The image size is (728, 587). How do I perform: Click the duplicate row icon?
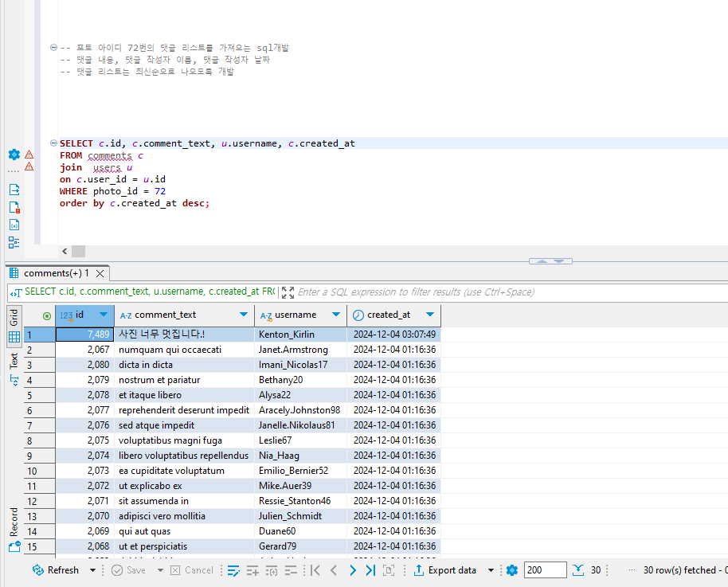(272, 570)
